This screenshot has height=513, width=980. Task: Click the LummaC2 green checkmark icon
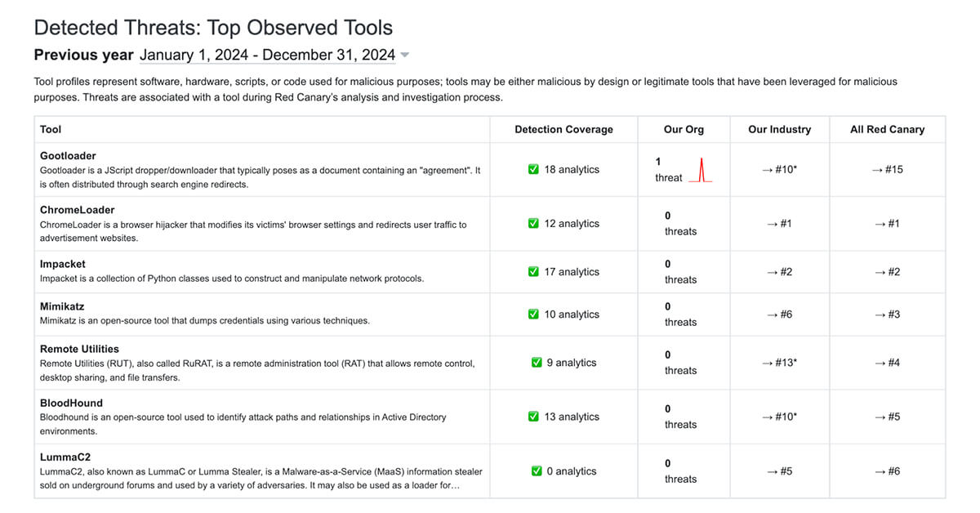[537, 471]
